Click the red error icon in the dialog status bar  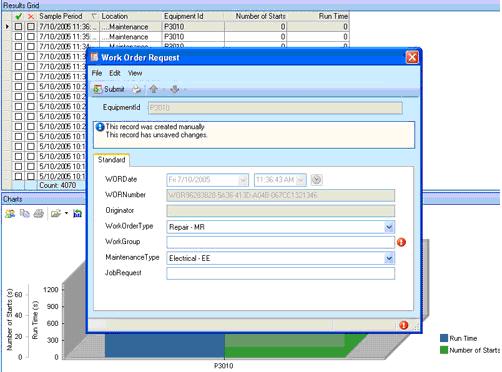click(404, 325)
